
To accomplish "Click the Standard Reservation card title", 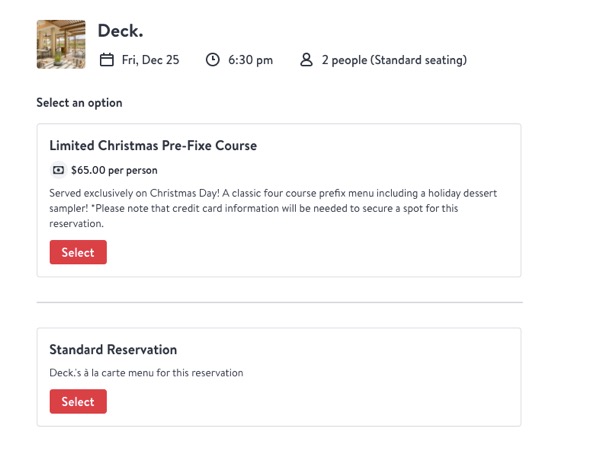I will click(113, 350).
